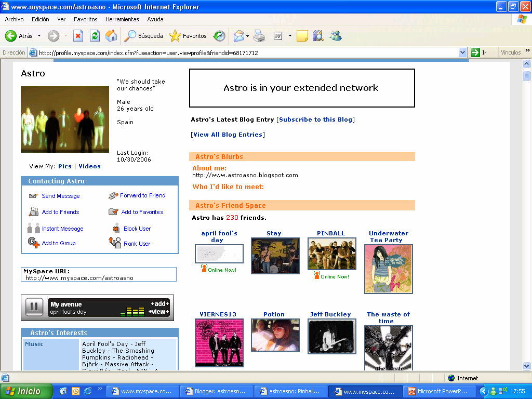
Task: Stop page loading with red X
Action: click(x=78, y=36)
